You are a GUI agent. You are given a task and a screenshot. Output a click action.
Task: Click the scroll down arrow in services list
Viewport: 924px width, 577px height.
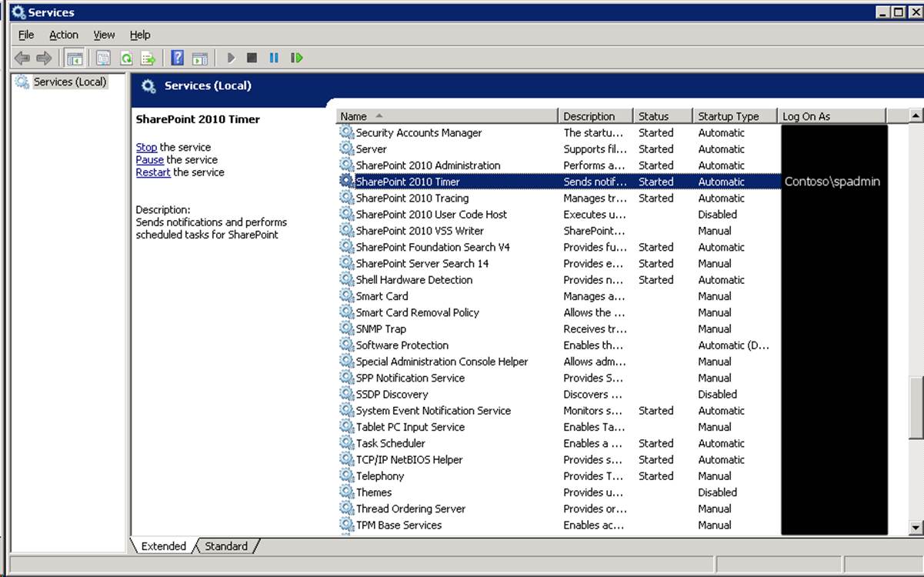tap(916, 528)
